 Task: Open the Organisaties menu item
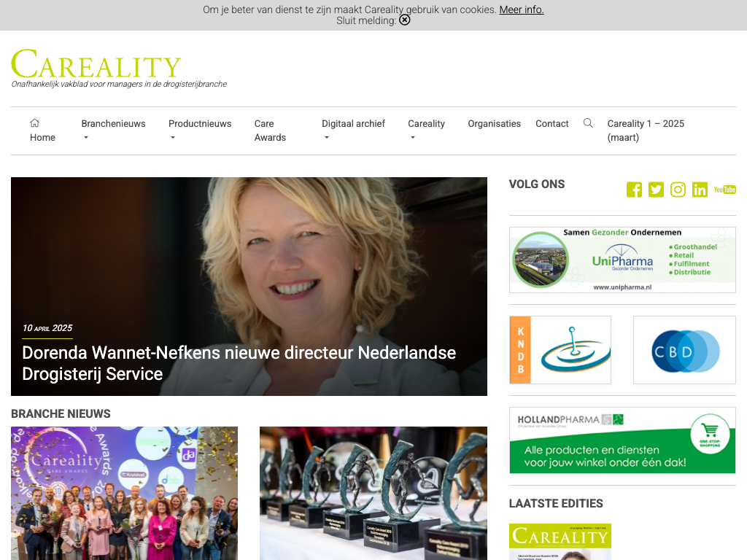(494, 124)
